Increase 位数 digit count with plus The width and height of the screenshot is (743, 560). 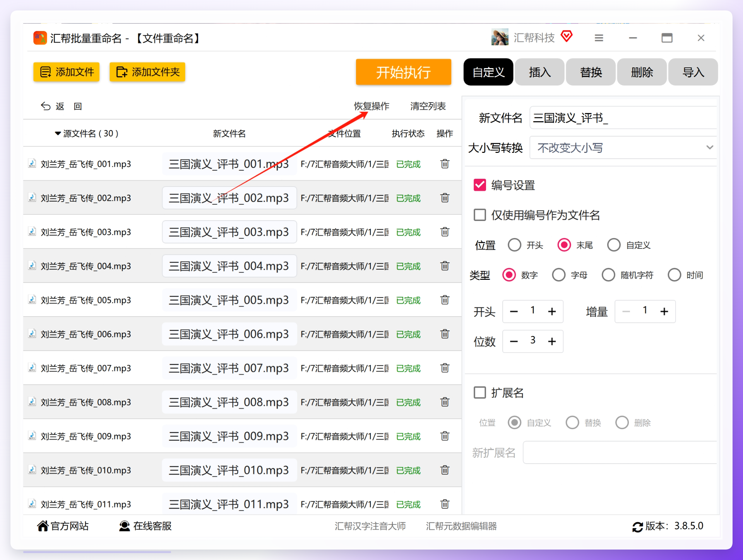552,341
